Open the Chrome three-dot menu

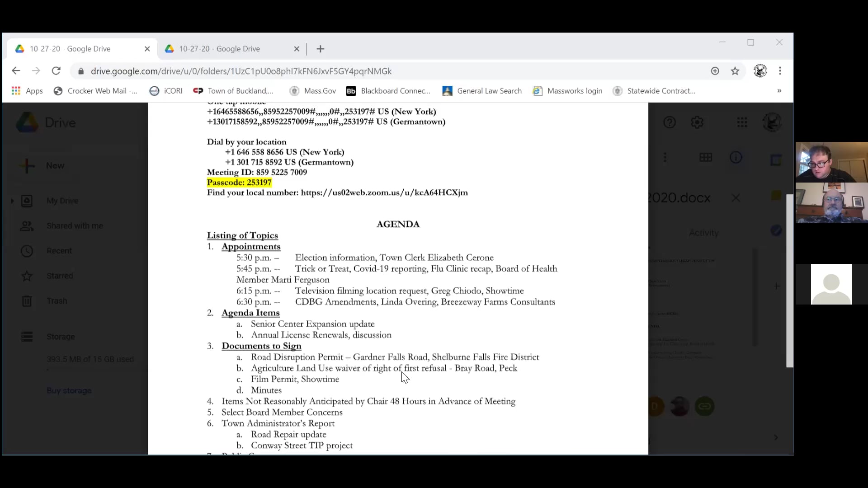coord(780,71)
